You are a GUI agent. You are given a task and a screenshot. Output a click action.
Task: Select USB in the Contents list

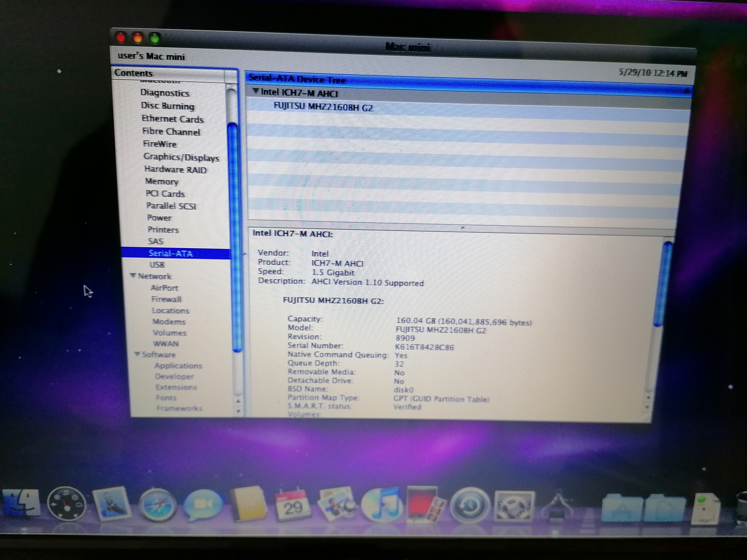click(x=157, y=265)
